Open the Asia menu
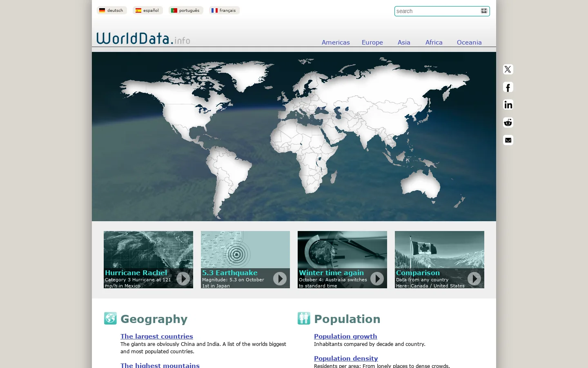 tap(404, 43)
